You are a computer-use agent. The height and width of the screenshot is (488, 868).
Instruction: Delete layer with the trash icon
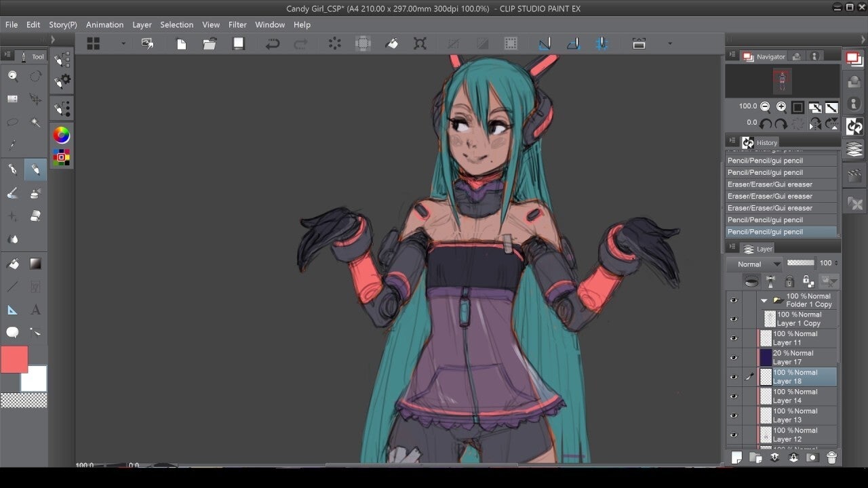tap(832, 457)
